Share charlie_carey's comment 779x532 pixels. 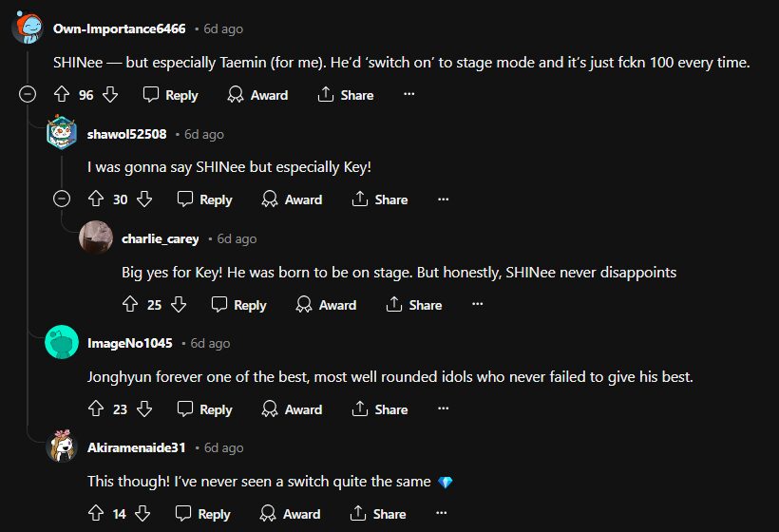tap(414, 305)
